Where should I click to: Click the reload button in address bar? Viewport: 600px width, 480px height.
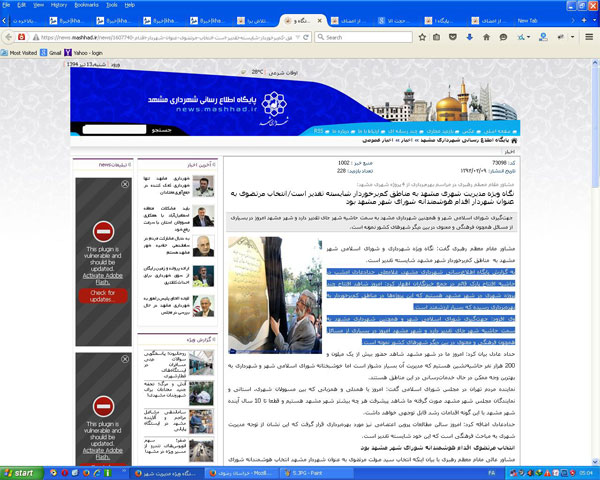coord(306,37)
